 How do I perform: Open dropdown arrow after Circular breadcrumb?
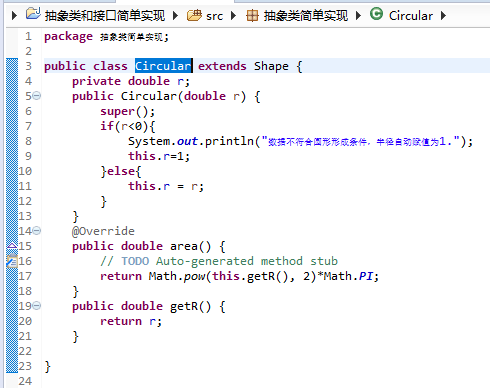(443, 15)
